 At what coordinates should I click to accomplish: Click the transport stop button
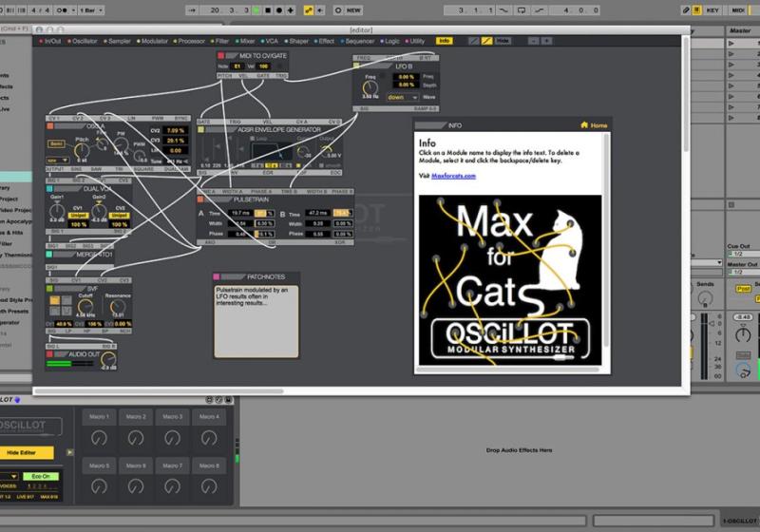coord(267,10)
